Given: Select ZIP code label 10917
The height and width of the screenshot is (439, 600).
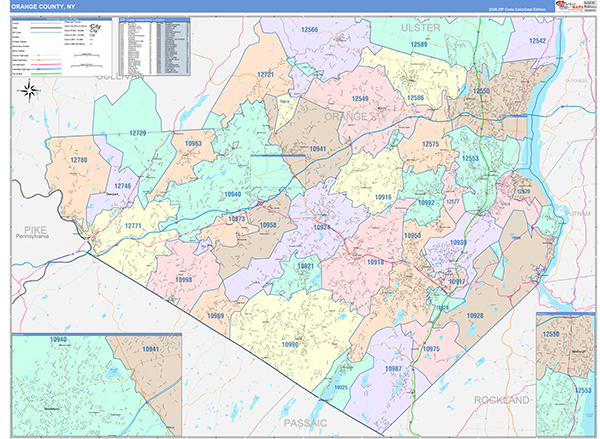Looking at the screenshot, I should tap(457, 282).
